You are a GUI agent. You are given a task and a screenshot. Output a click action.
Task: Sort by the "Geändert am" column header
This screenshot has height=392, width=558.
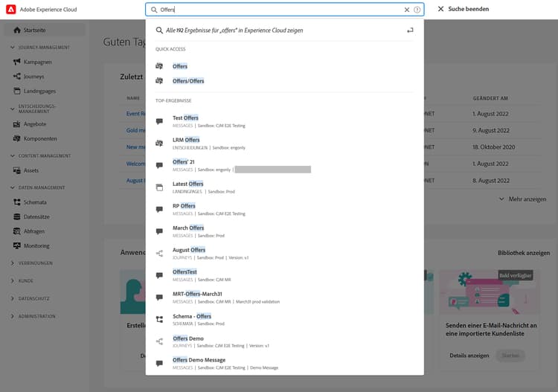coord(490,98)
